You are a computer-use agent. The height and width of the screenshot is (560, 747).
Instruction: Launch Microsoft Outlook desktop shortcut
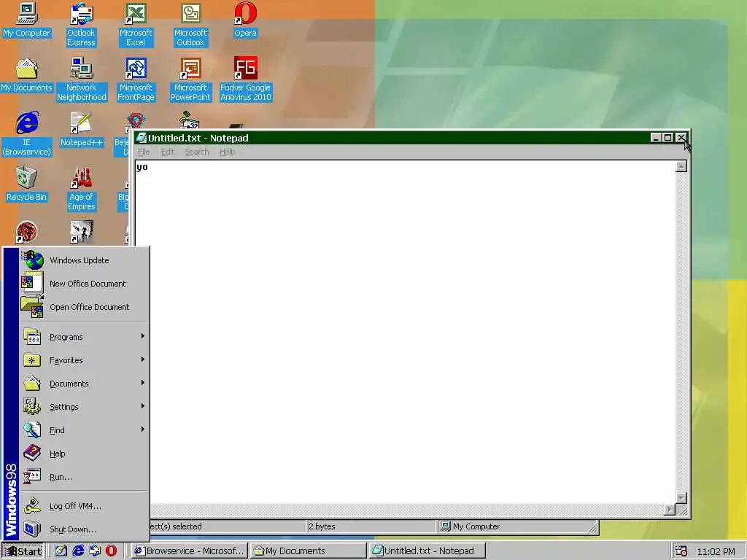(x=190, y=25)
